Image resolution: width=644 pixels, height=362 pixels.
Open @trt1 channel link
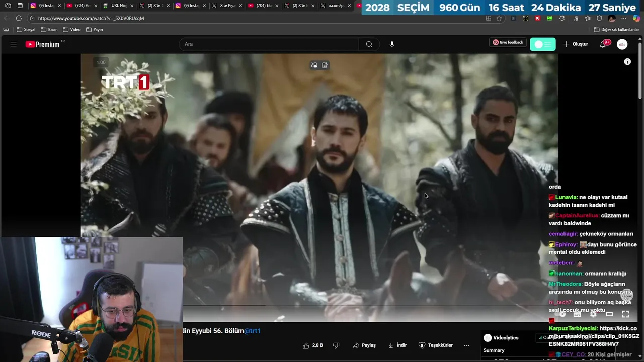(252, 331)
